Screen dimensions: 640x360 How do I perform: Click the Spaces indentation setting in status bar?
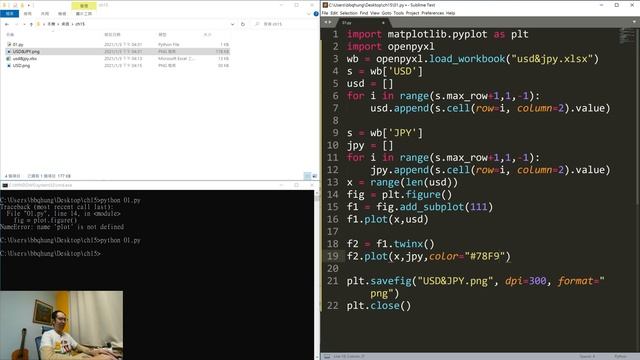coord(587,356)
